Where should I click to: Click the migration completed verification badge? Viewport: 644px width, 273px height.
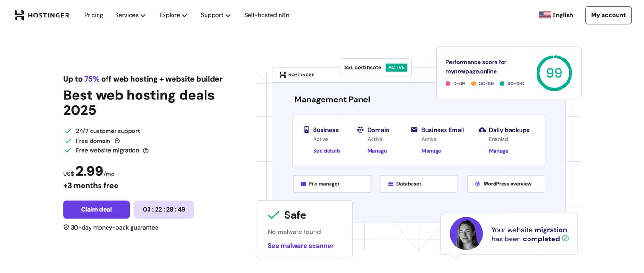(565, 239)
